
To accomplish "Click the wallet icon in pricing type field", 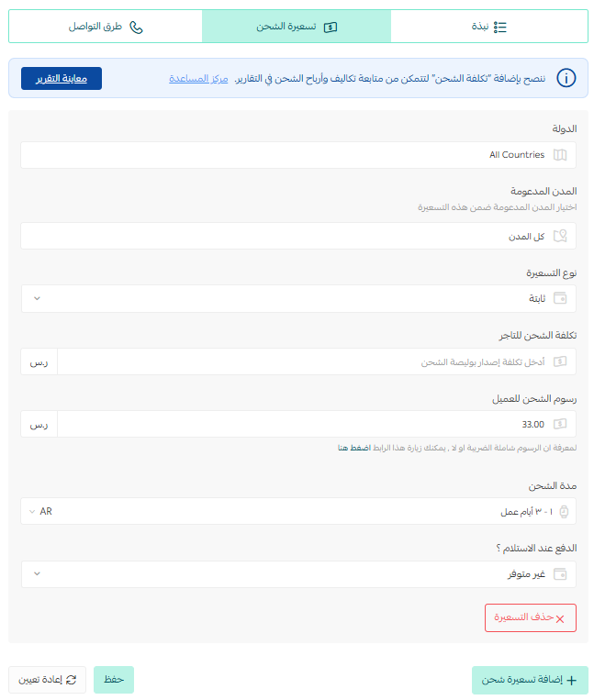I will [560, 298].
